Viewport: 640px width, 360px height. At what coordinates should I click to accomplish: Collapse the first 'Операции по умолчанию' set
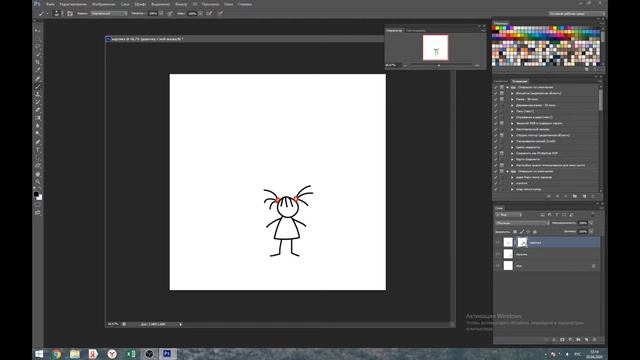(x=507, y=87)
